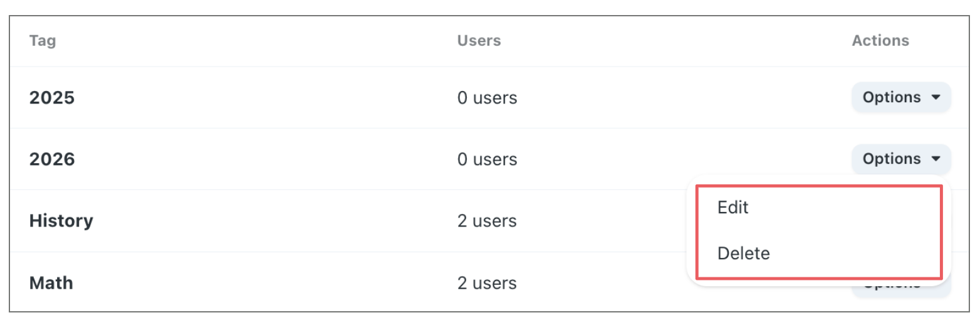The height and width of the screenshot is (325, 980).
Task: Click the Tag column header
Action: click(42, 41)
